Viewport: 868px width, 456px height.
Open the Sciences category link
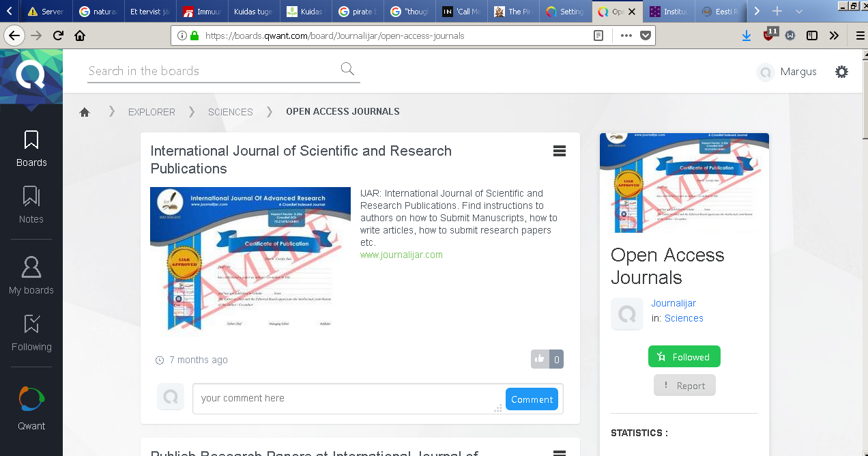(684, 318)
